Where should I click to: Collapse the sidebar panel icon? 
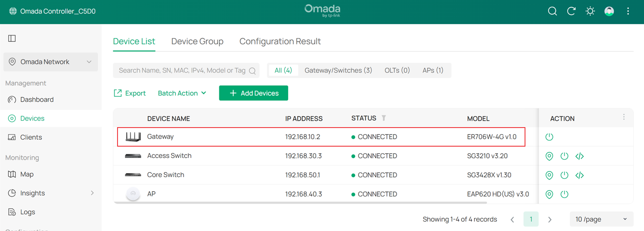[x=12, y=38]
